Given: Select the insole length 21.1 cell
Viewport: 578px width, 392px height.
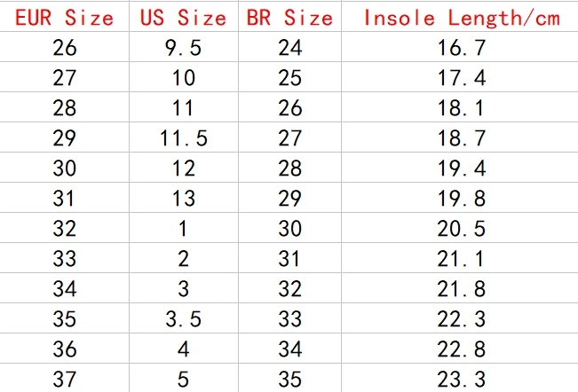Looking at the screenshot, I should (460, 258).
